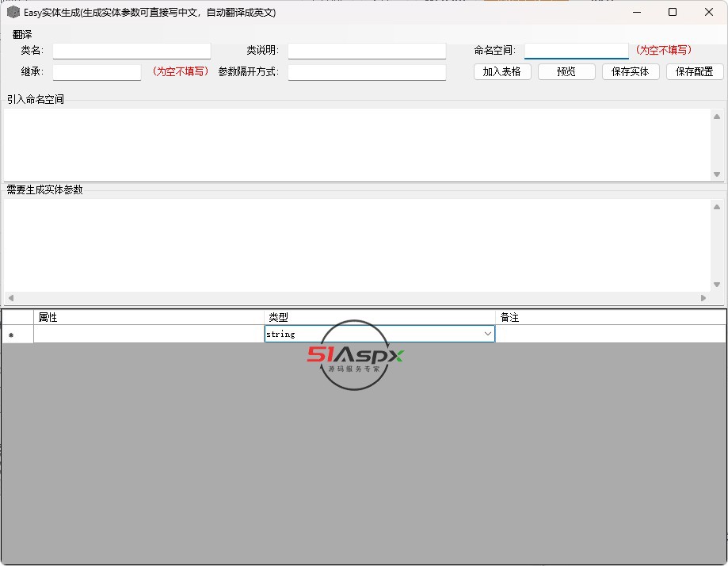728x566 pixels.
Task: Click inside the 引入命名空间 text area
Action: pyautogui.click(x=357, y=145)
